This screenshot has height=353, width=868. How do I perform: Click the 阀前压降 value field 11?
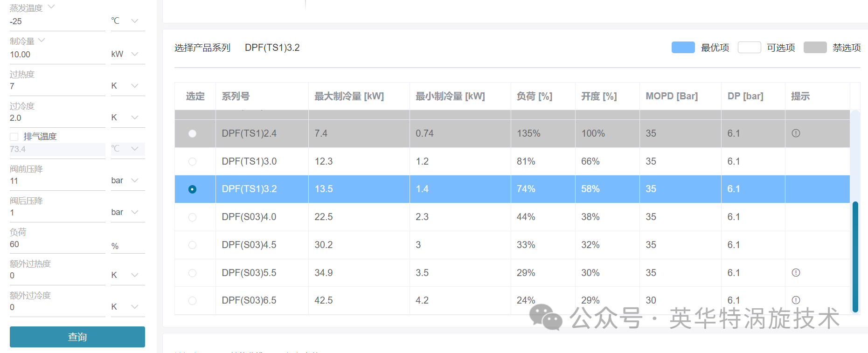click(57, 181)
